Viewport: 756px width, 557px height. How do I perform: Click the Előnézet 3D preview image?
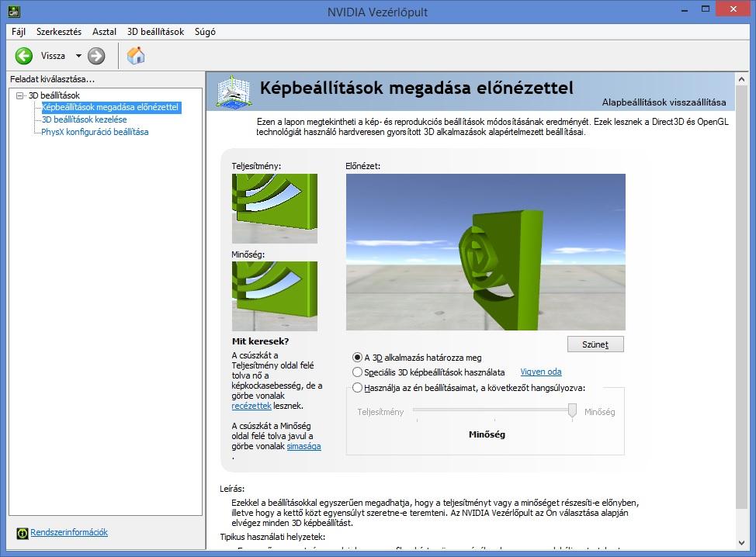[x=486, y=252]
